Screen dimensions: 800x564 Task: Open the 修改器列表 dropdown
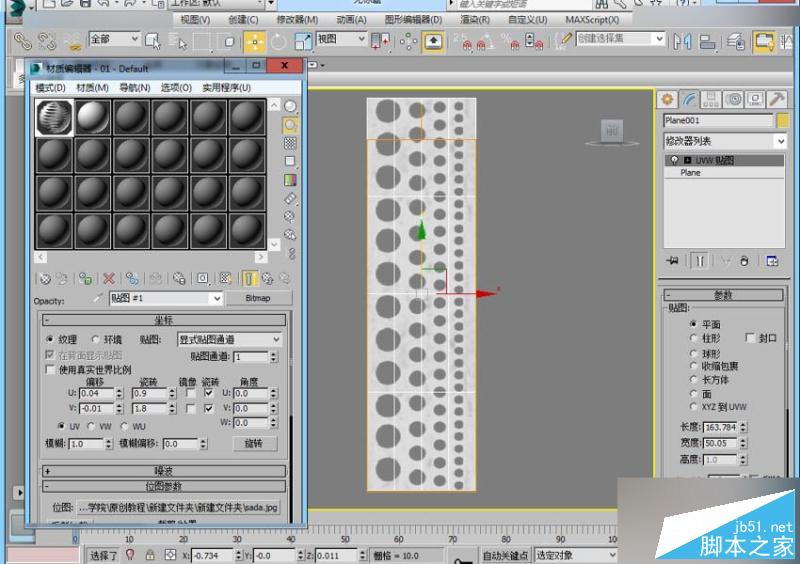click(724, 141)
